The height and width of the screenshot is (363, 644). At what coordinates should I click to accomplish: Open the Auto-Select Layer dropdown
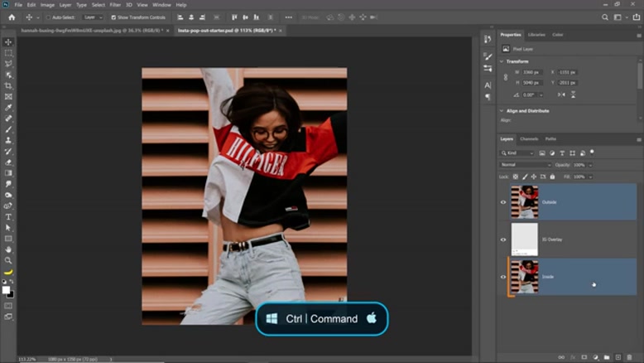93,17
